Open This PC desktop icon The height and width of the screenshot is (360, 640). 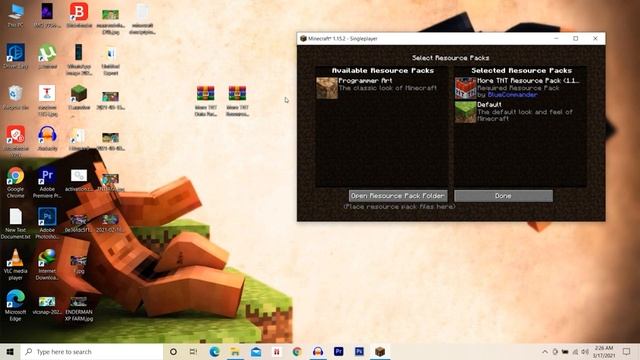[x=16, y=15]
